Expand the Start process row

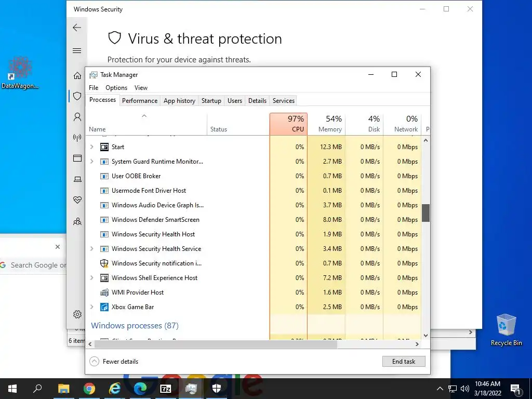click(91, 147)
